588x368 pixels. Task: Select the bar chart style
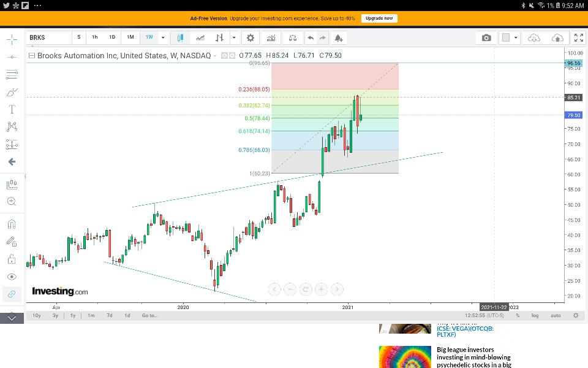tap(220, 37)
